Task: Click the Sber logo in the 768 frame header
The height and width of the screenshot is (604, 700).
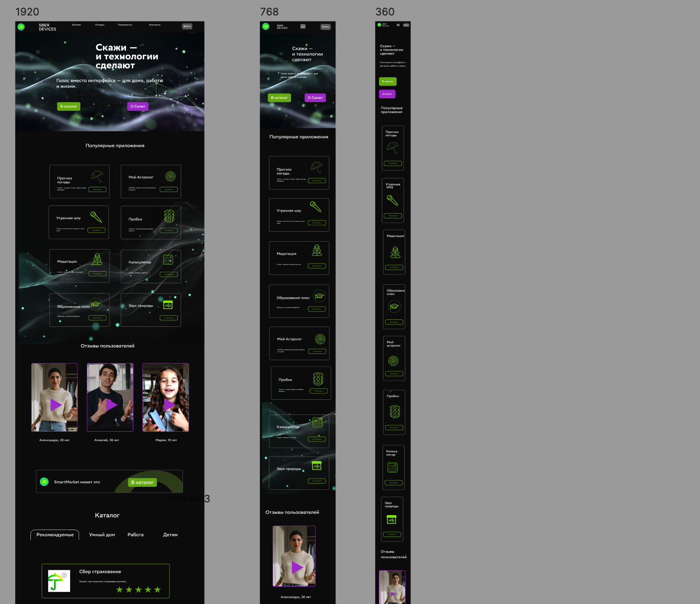Action: click(x=266, y=26)
